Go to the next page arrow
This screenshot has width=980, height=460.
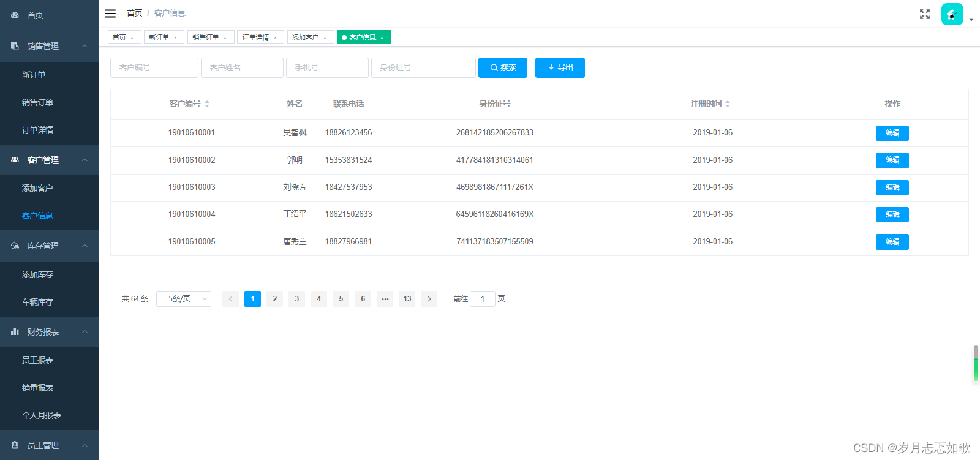[x=429, y=299]
